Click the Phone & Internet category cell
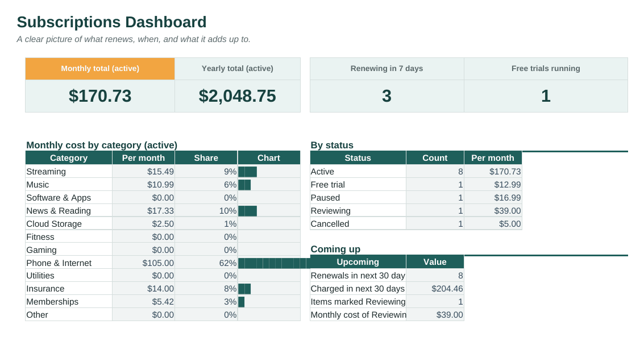This screenshot has width=644, height=337. click(x=69, y=263)
